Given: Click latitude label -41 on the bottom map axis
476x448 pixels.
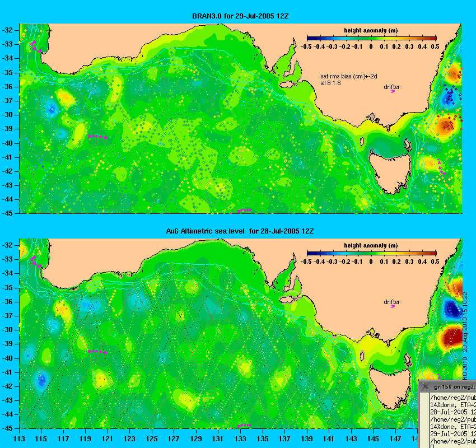Looking at the screenshot, I should (7, 372).
